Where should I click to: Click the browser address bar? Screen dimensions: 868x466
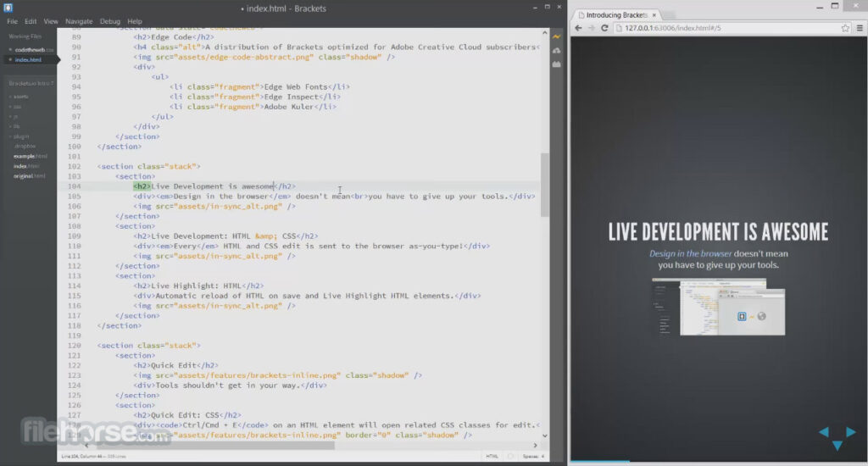click(721, 28)
